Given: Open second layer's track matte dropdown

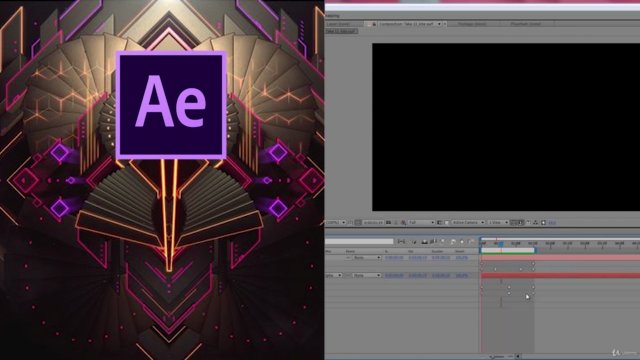Looking at the screenshot, I should (334, 276).
